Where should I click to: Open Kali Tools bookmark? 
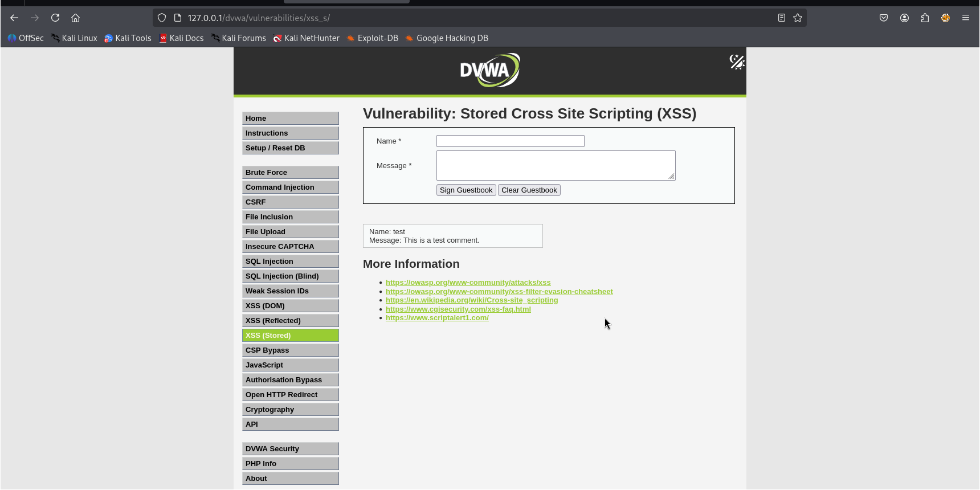128,38
